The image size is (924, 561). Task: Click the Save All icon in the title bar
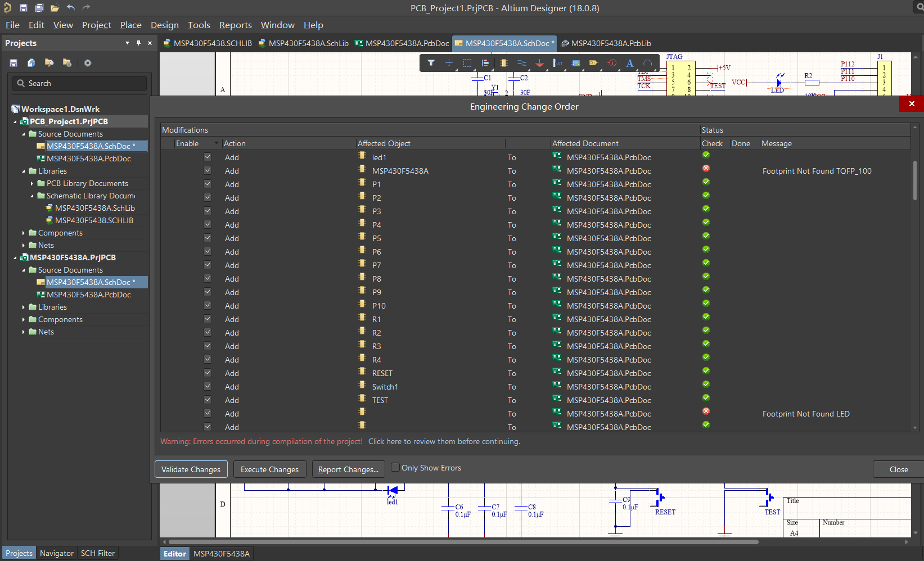(x=39, y=8)
